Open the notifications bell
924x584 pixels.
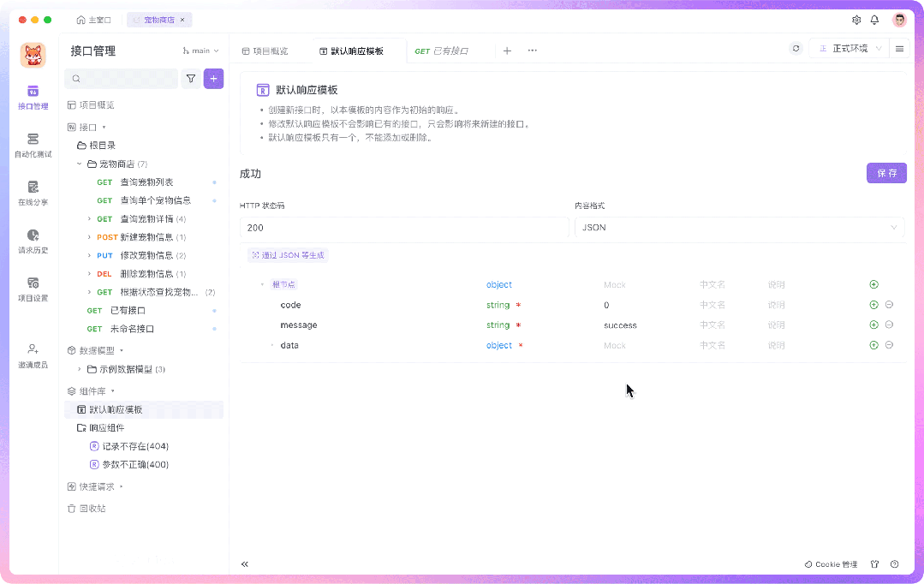click(875, 19)
